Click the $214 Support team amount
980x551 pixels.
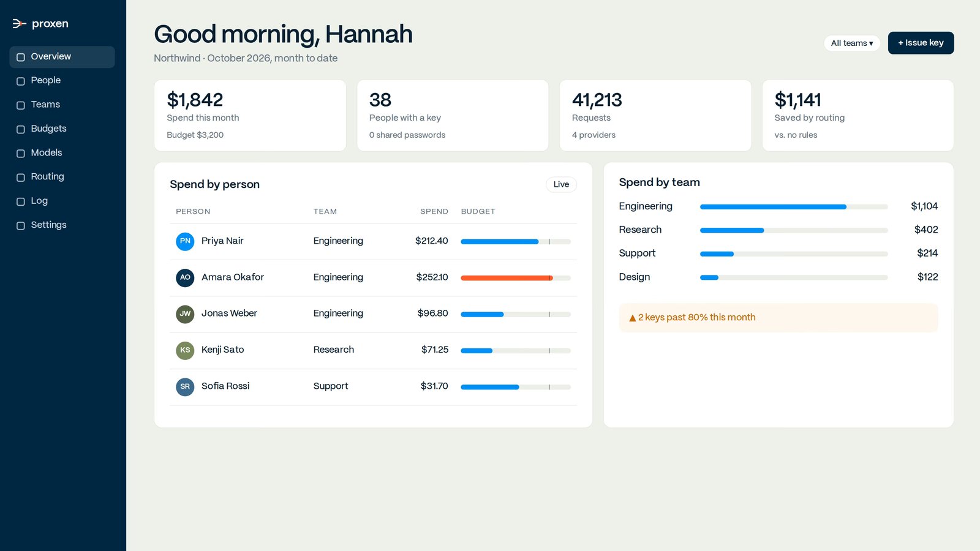(x=927, y=253)
